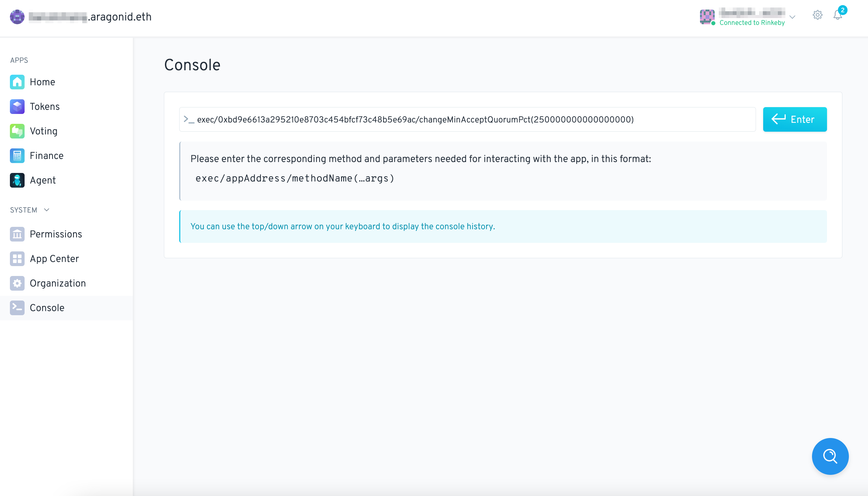The height and width of the screenshot is (496, 868).
Task: Click the blue help search button
Action: pos(830,456)
